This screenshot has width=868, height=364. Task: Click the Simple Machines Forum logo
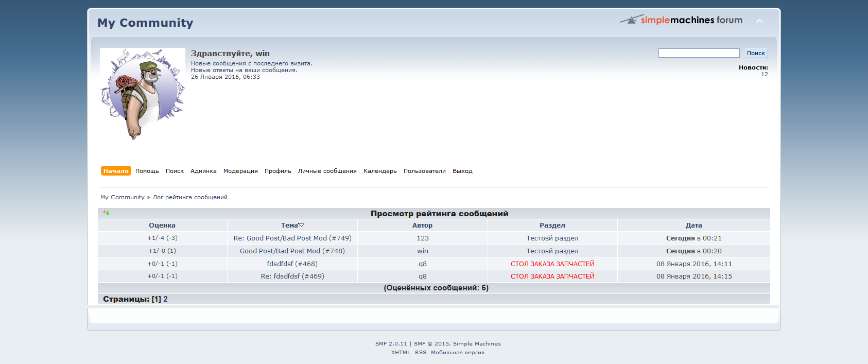pyautogui.click(x=681, y=20)
